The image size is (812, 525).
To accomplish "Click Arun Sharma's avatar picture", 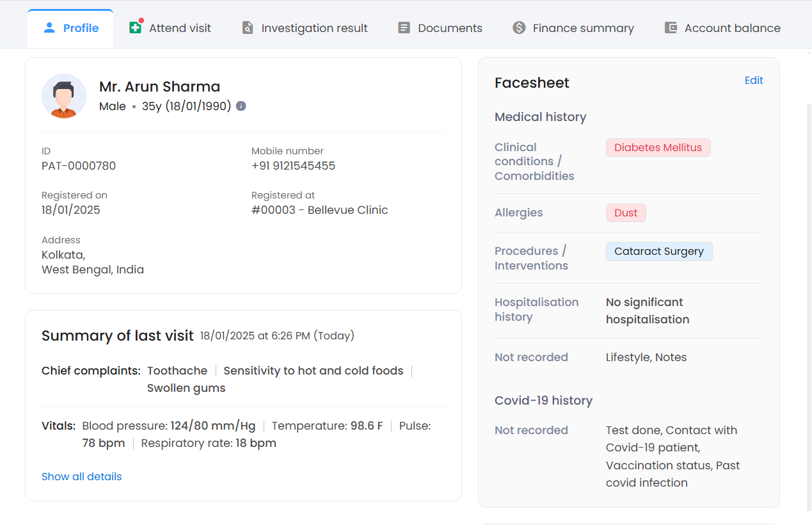I will tap(64, 96).
